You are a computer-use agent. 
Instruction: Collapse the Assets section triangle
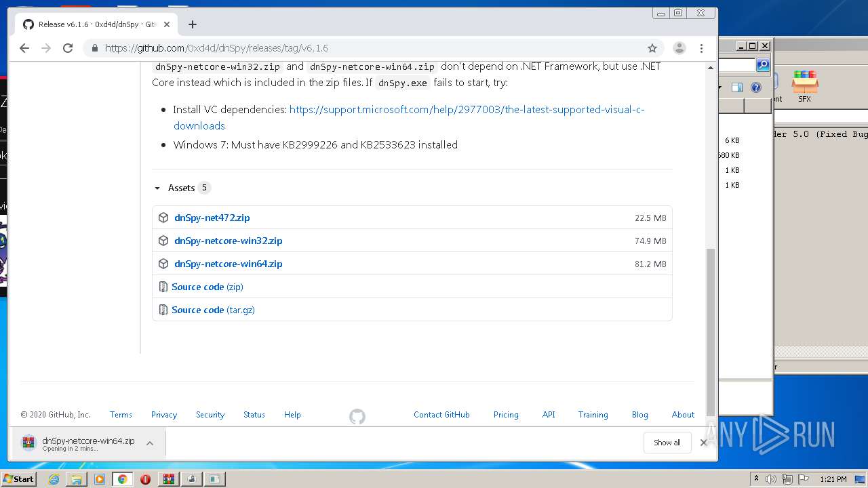click(x=157, y=188)
